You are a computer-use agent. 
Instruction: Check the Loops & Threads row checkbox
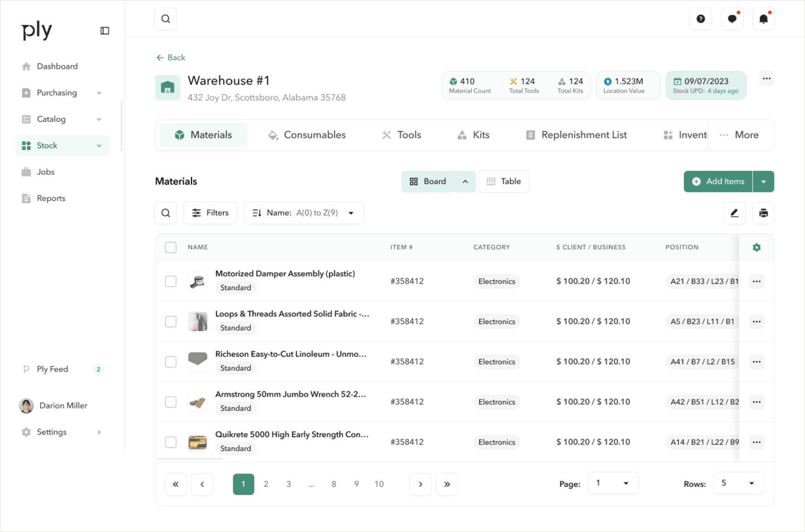tap(171, 322)
